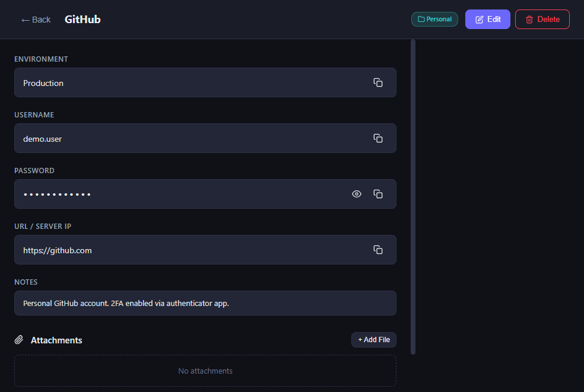
Task: Select the demo.user username field
Action: tap(205, 139)
